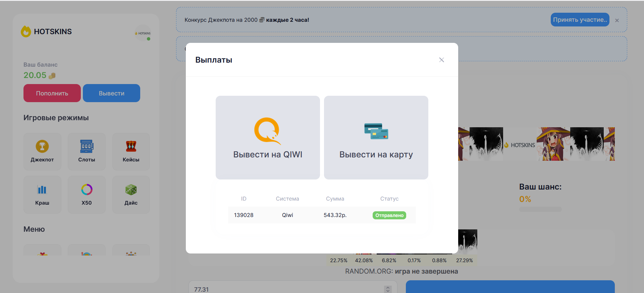Click the chance progress bar under 0%

[540, 209]
